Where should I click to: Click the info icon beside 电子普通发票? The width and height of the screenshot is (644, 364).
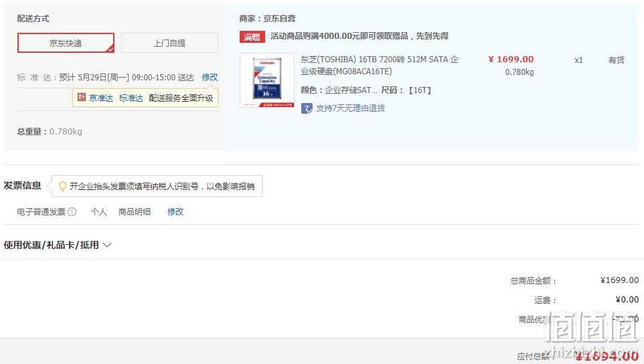click(x=72, y=211)
